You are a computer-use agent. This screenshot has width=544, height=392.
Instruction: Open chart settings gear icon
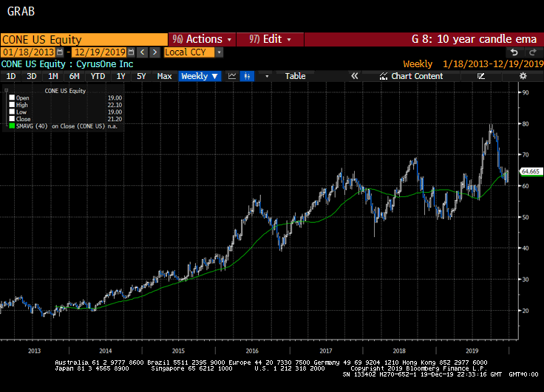tap(523, 76)
